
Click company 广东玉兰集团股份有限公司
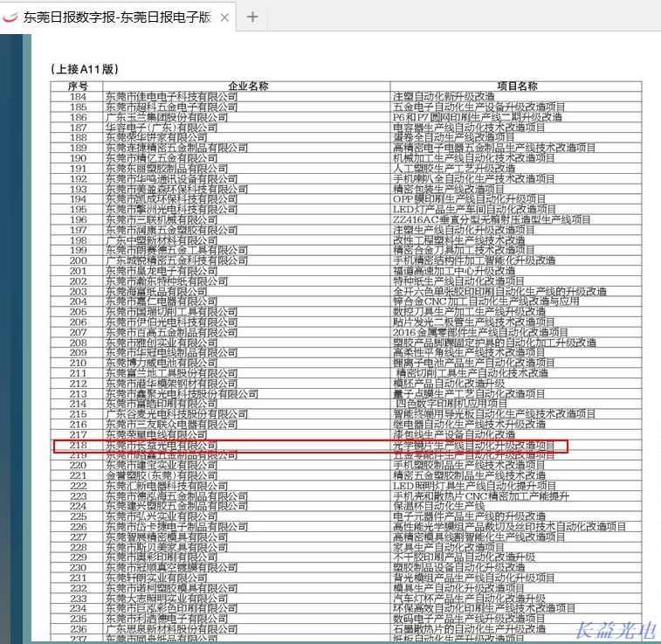click(167, 117)
